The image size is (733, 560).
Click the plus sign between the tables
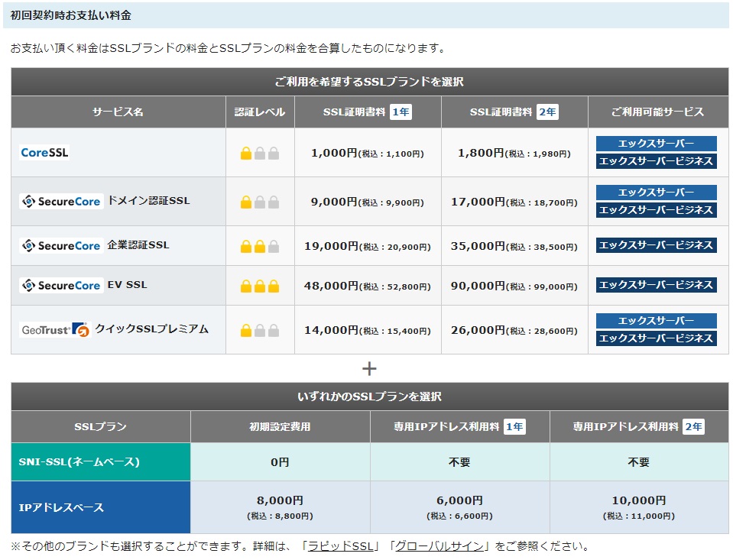click(369, 368)
